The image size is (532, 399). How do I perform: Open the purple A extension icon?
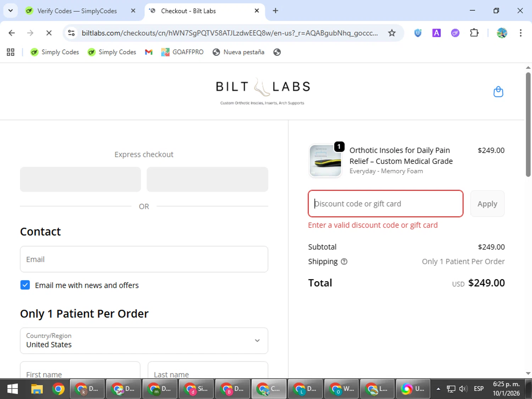coord(437,33)
